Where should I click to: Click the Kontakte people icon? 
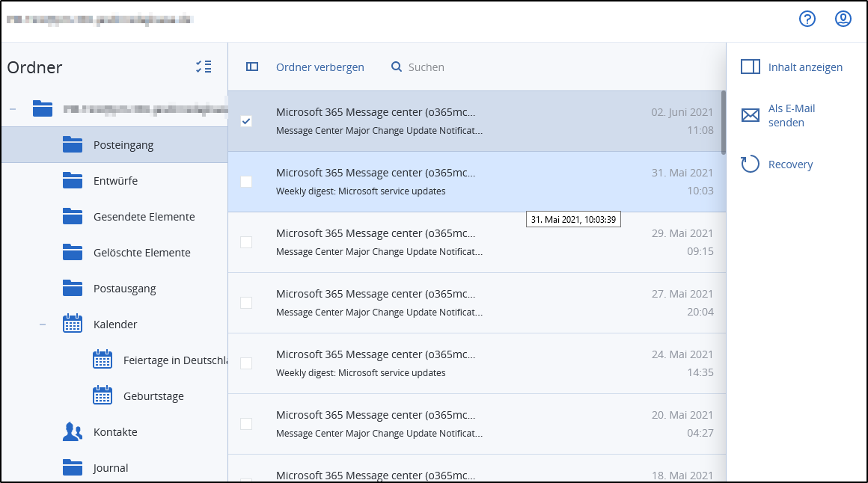(x=73, y=432)
